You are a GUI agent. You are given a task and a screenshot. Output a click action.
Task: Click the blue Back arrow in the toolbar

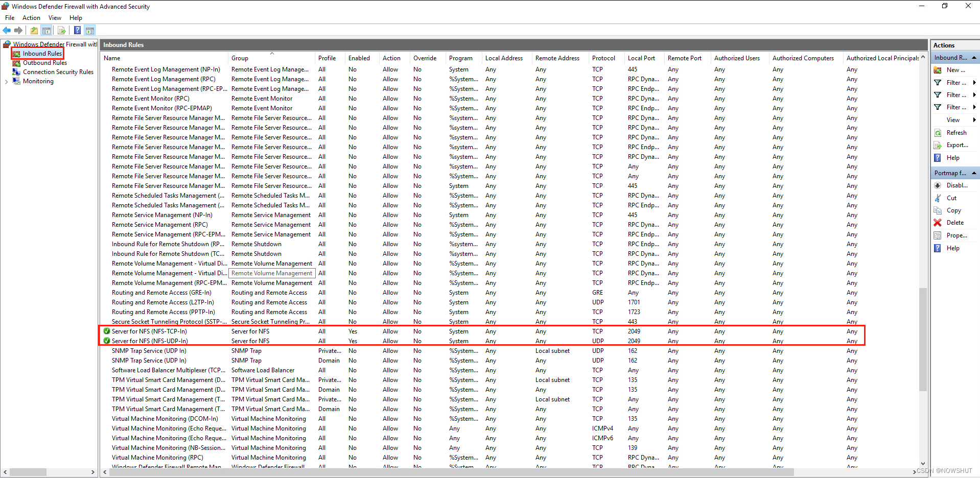coord(7,31)
